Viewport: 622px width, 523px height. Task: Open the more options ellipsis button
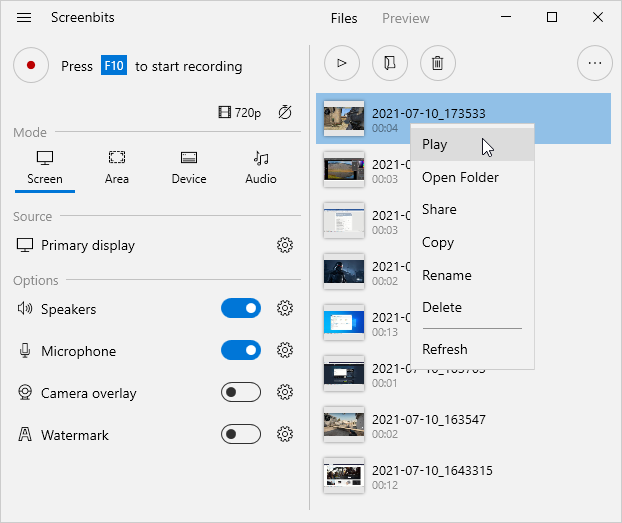595,63
